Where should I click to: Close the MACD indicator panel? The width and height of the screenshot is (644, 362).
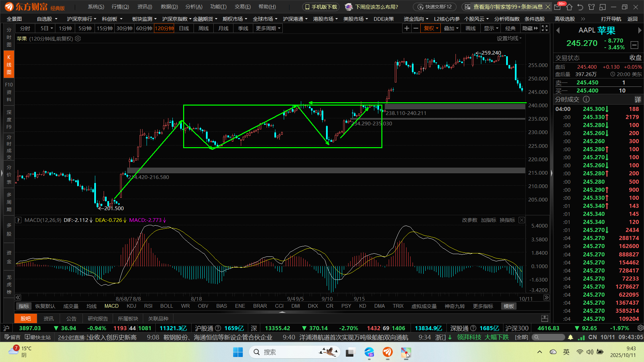coord(522,220)
